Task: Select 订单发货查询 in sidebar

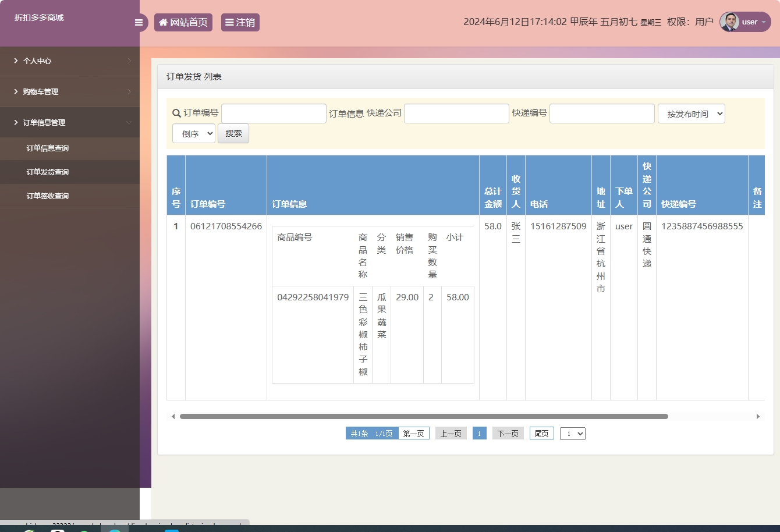Action: coord(48,172)
